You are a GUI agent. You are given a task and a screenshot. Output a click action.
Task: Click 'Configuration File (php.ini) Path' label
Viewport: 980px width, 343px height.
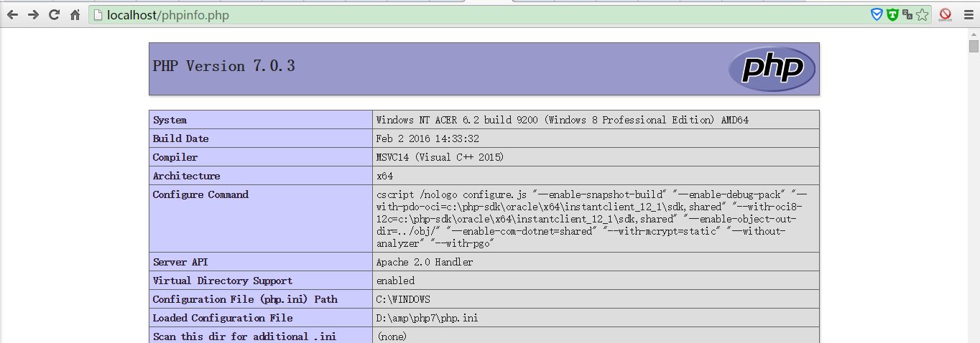(245, 299)
